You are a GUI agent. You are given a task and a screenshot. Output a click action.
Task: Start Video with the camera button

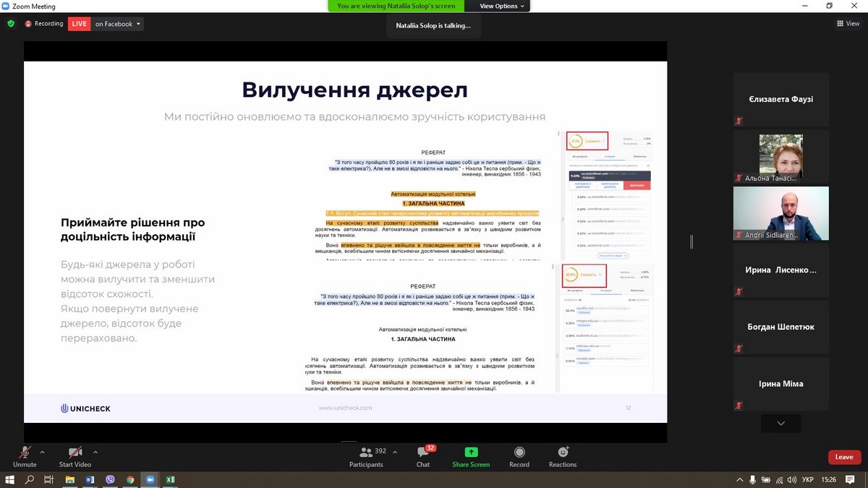(75, 455)
